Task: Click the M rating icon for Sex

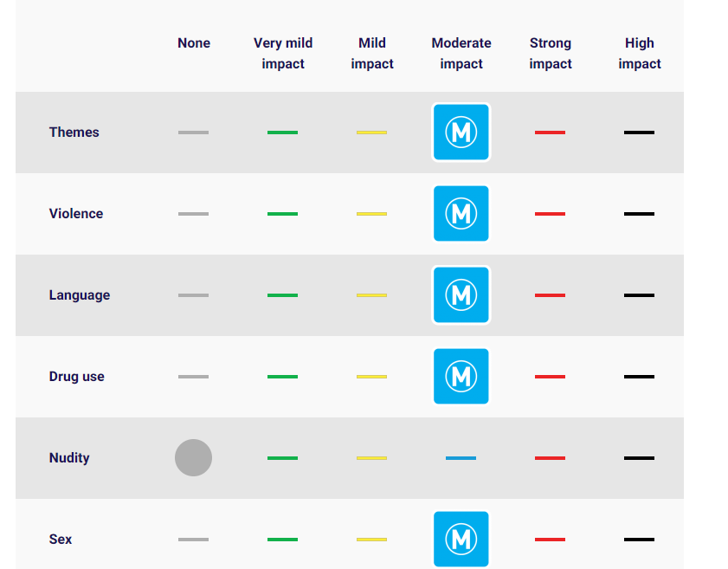Action: click(461, 540)
